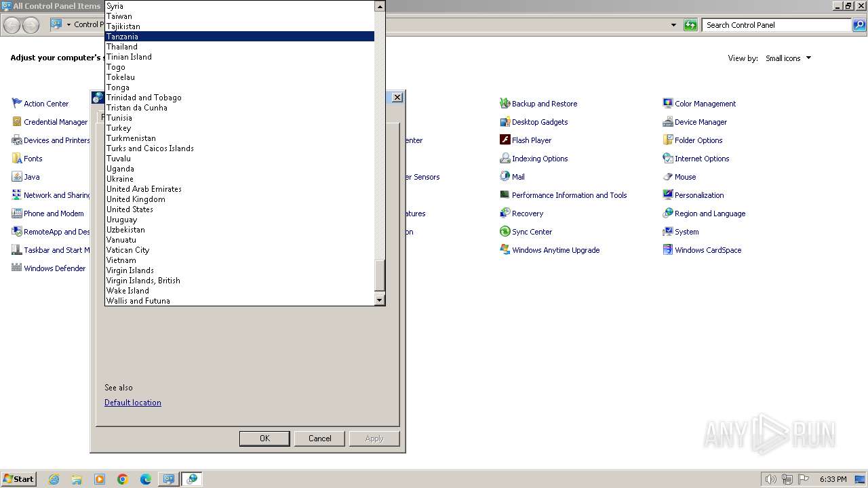Open the Default location link
Screen dimensions: 868x488
pyautogui.click(x=133, y=403)
